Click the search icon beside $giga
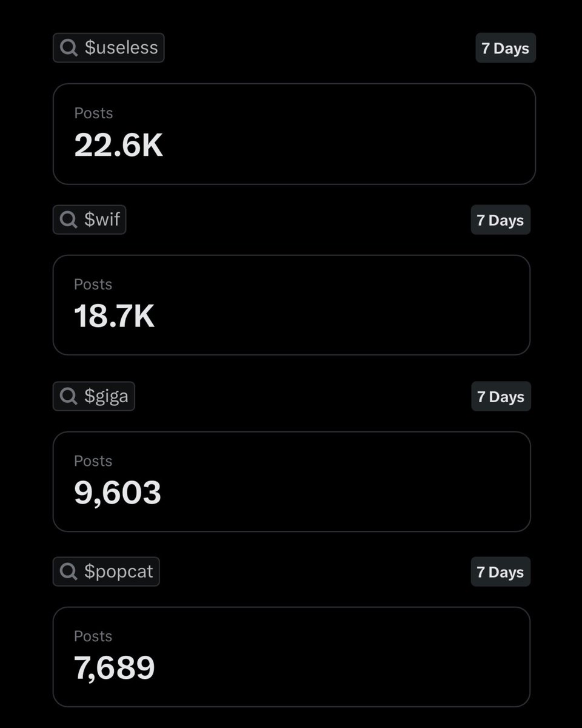 69,396
